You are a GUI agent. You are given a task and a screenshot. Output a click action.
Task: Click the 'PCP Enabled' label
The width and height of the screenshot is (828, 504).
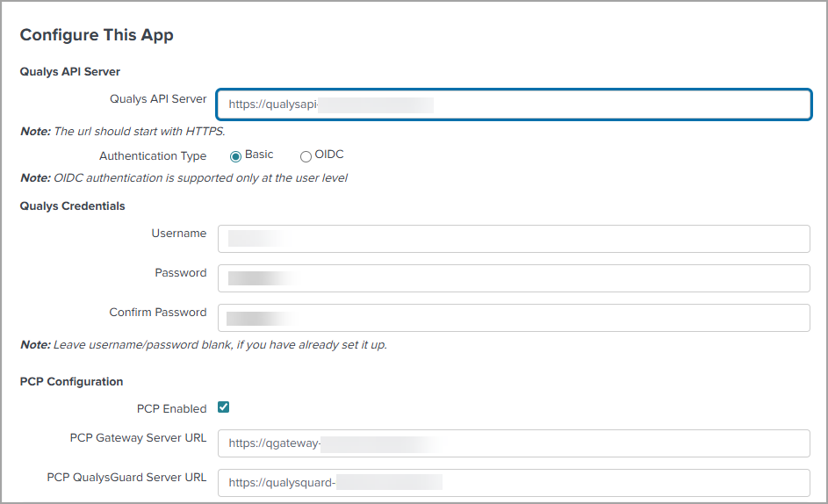(x=171, y=409)
